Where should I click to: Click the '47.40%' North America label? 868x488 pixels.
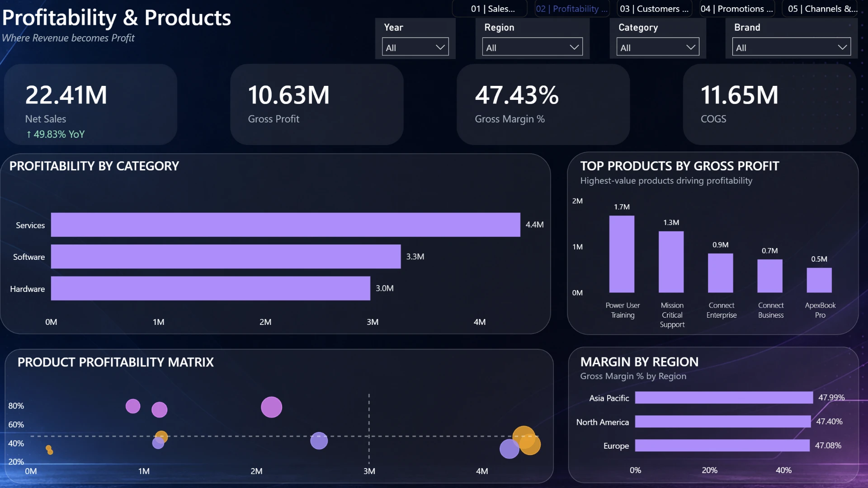[x=830, y=422]
